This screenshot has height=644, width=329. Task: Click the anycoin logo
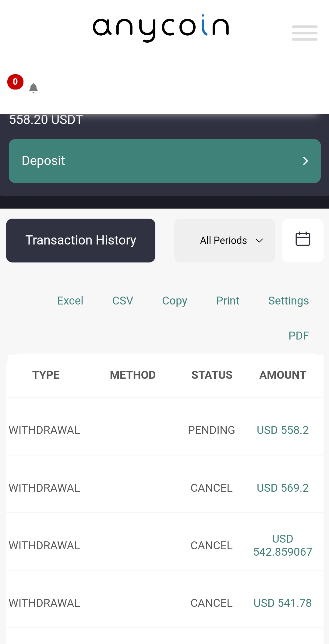pyautogui.click(x=161, y=28)
